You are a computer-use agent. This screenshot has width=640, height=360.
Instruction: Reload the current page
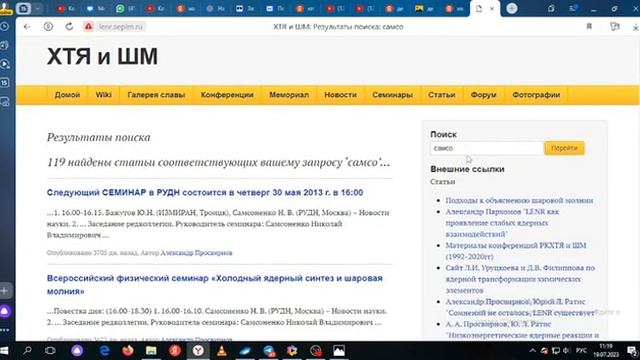click(x=69, y=27)
